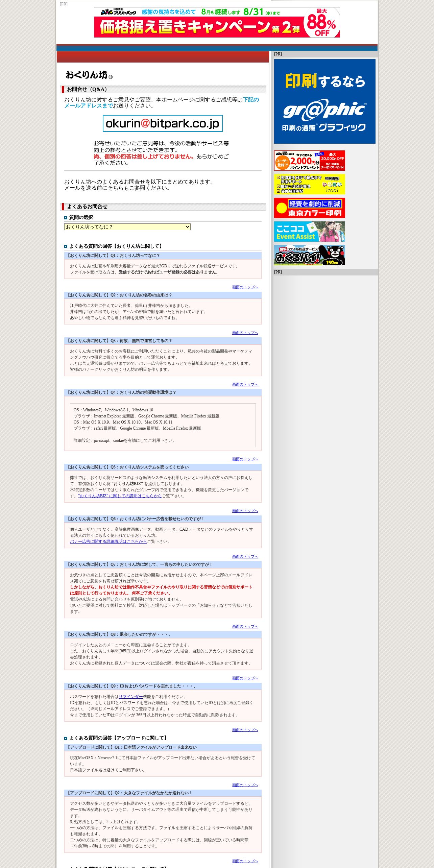Click 画面のトップへ link below Q3 無料で運営
The height and width of the screenshot is (868, 434).
(x=245, y=385)
